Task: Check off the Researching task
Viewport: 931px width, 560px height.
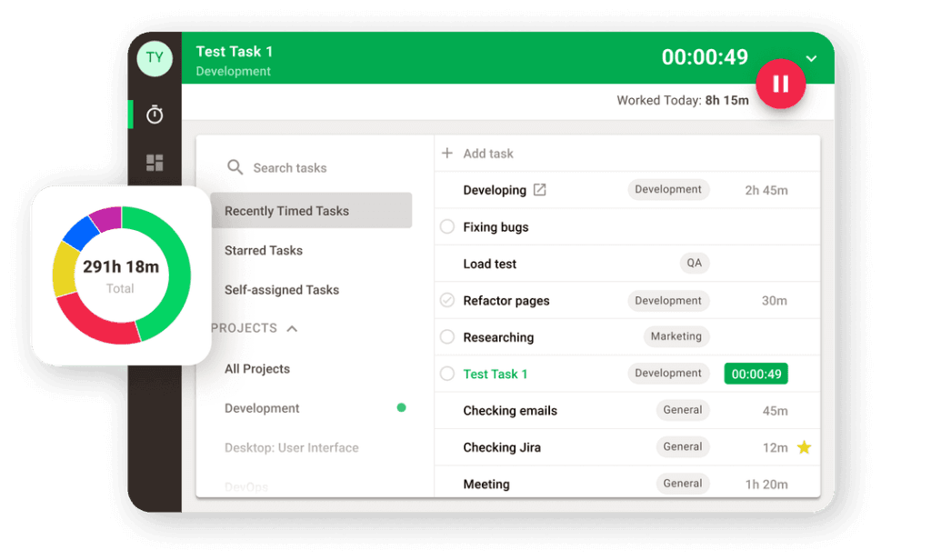Action: click(447, 337)
